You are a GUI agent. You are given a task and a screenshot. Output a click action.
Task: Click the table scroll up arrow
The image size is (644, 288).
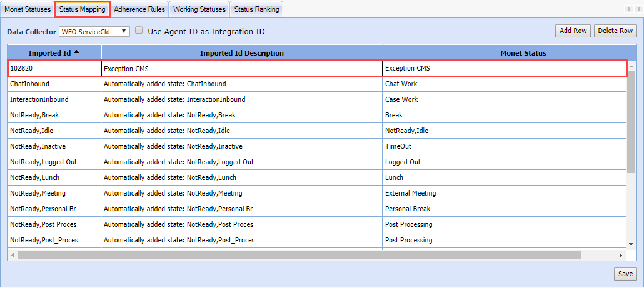[631, 66]
